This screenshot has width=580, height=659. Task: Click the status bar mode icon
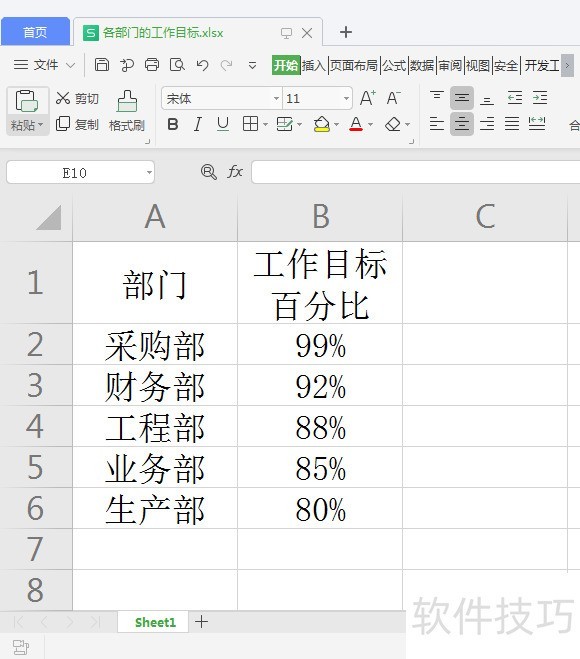coord(20,647)
